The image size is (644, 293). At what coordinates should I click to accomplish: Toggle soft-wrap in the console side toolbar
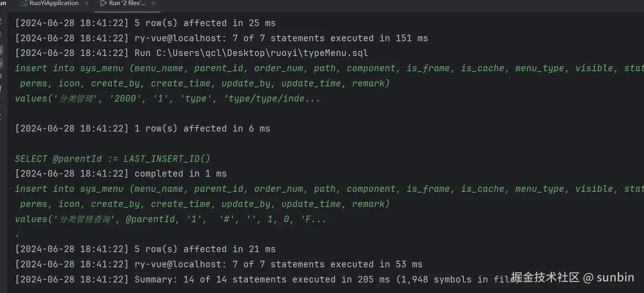(1, 50)
